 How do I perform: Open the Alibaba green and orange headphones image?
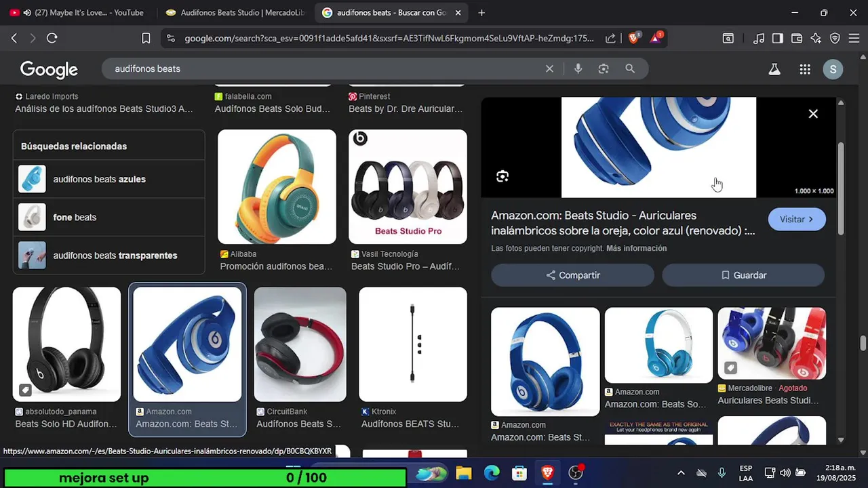277,186
